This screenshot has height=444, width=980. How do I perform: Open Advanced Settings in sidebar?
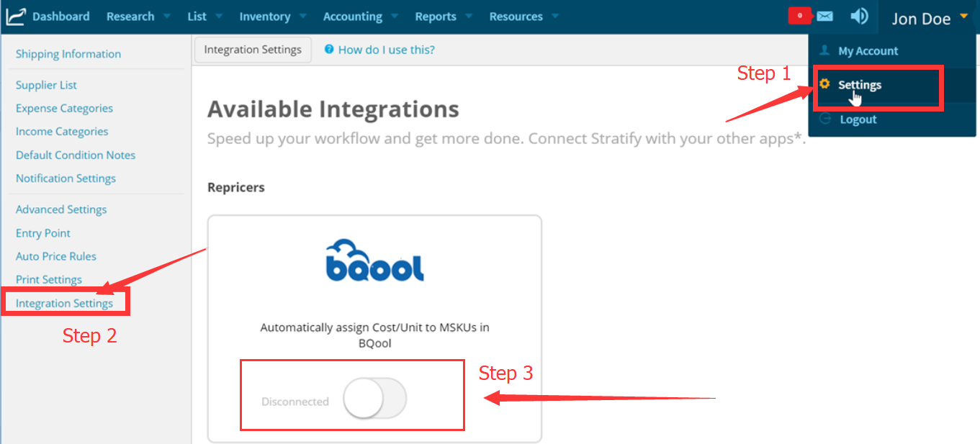pyautogui.click(x=61, y=209)
